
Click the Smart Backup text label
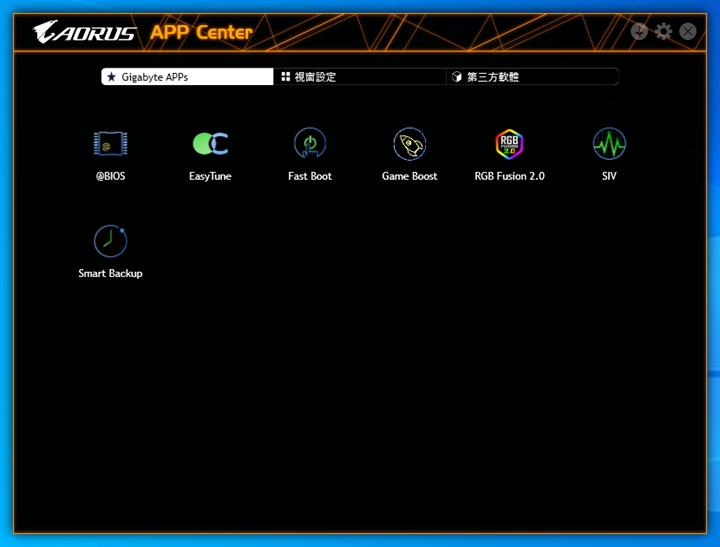pos(110,273)
